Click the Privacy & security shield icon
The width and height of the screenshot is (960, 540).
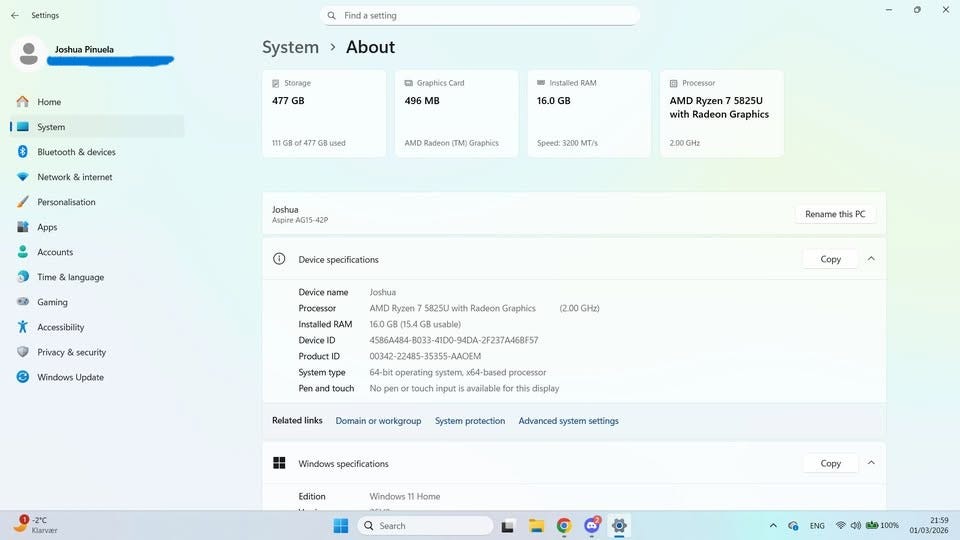[x=23, y=352]
